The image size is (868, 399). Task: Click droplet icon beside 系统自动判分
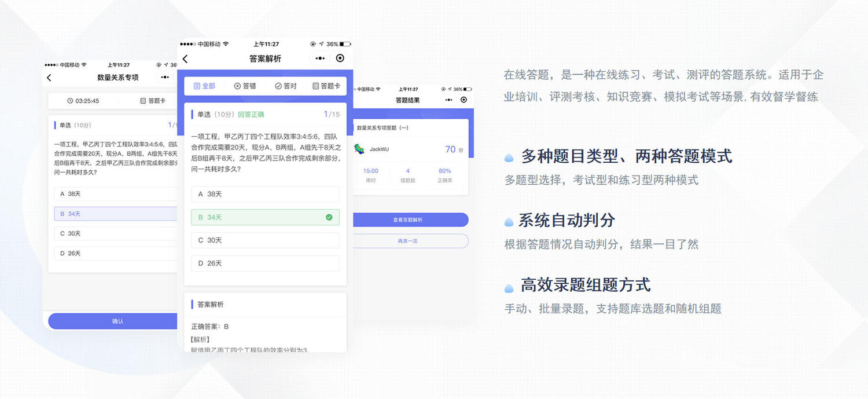point(509,222)
